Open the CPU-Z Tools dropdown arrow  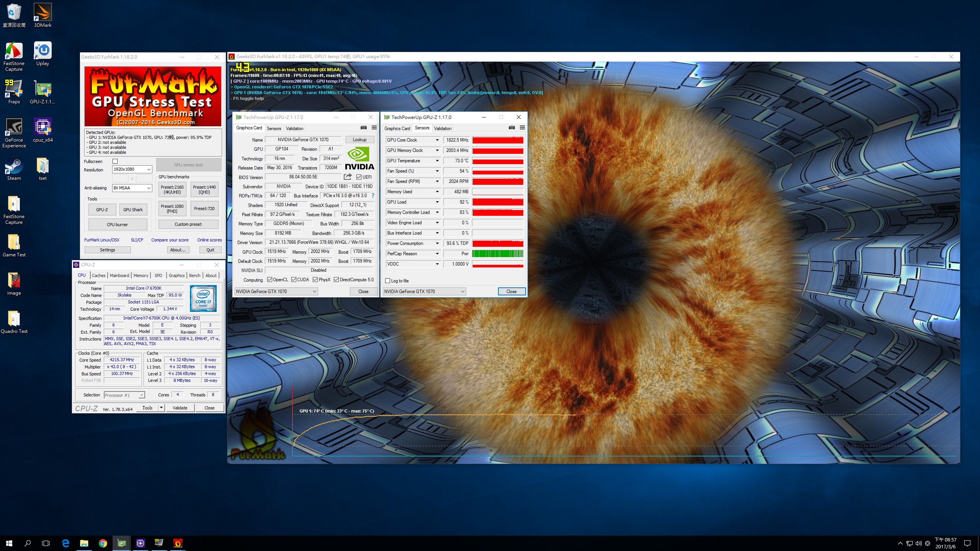162,408
